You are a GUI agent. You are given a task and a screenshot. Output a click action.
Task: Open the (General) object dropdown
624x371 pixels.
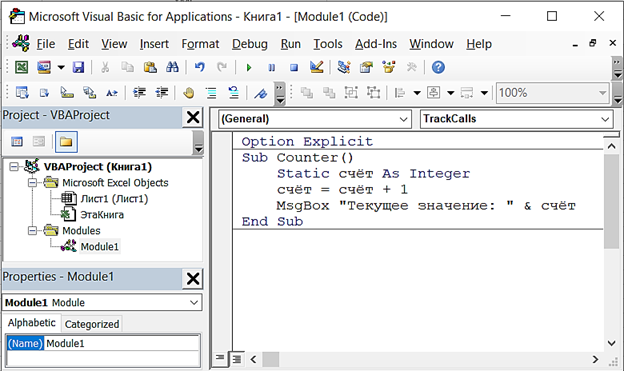(x=314, y=119)
